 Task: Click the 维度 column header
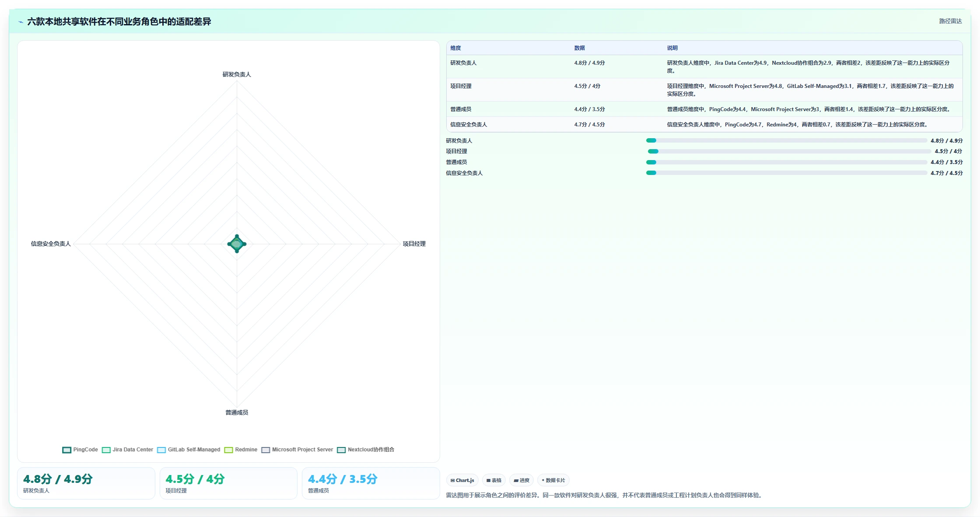[x=455, y=48]
